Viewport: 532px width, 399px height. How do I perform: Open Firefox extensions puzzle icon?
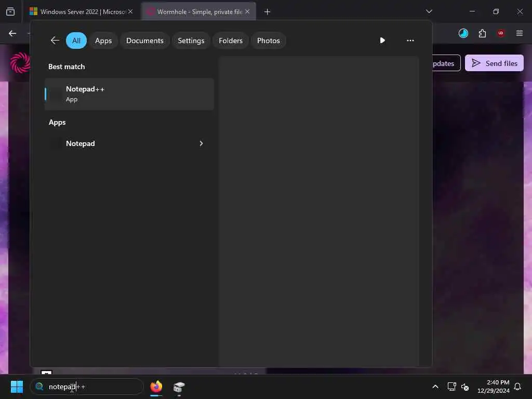coord(482,33)
